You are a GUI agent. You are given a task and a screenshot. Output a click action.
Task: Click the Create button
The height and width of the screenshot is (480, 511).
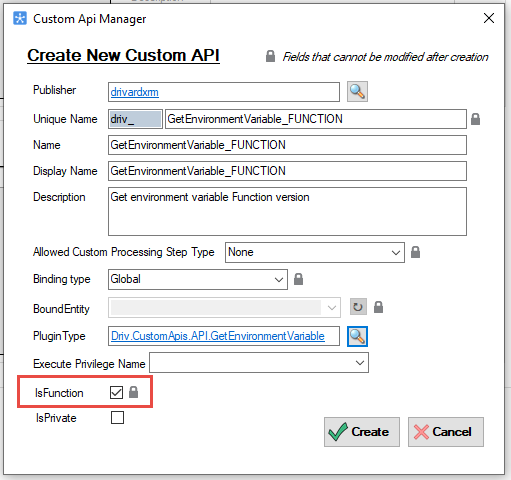click(362, 432)
